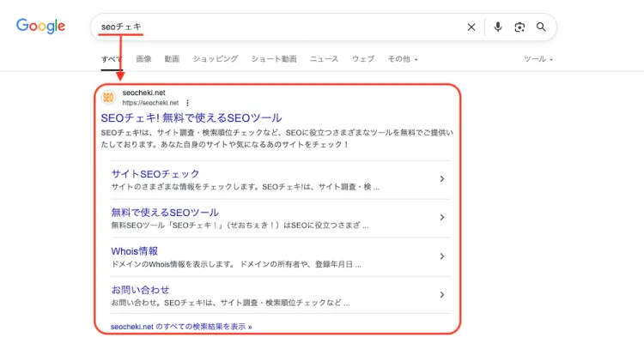Expand chevron on お問い合わせ row

[442, 295]
